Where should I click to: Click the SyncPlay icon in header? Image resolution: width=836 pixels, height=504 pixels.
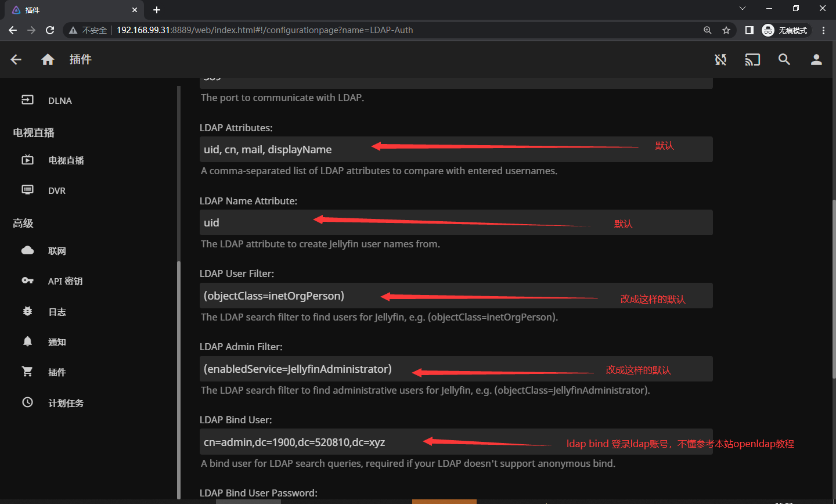tap(720, 59)
